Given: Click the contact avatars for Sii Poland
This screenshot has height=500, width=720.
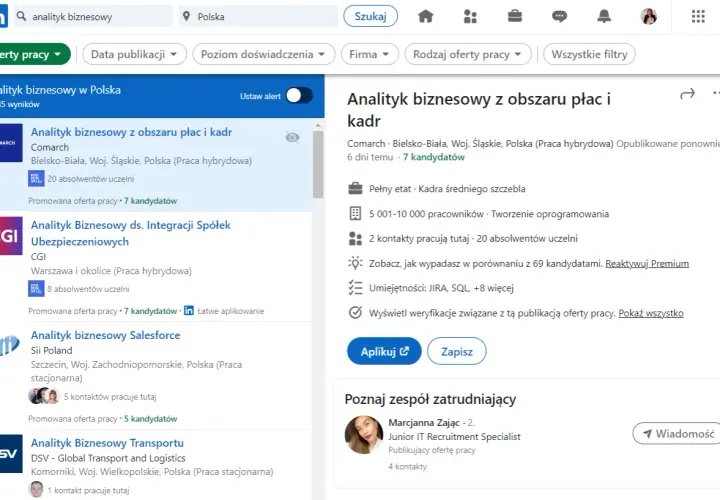Looking at the screenshot, I should (44, 396).
